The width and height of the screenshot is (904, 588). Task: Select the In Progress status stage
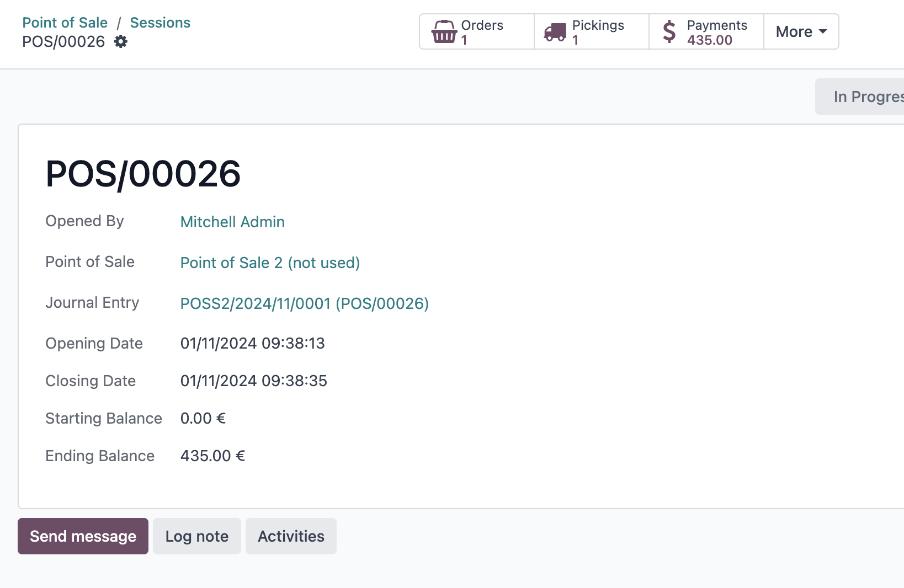click(x=860, y=97)
